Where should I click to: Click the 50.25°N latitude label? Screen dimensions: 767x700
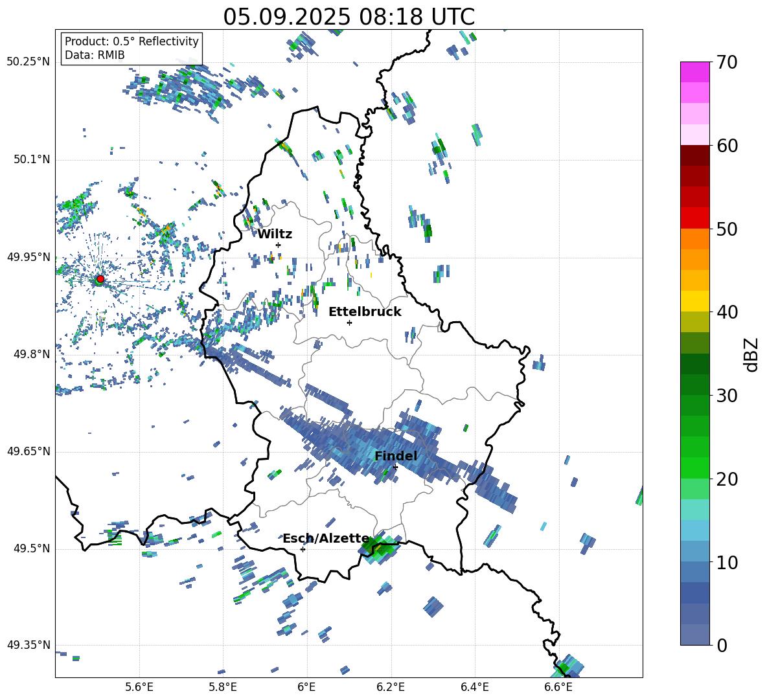(x=29, y=62)
